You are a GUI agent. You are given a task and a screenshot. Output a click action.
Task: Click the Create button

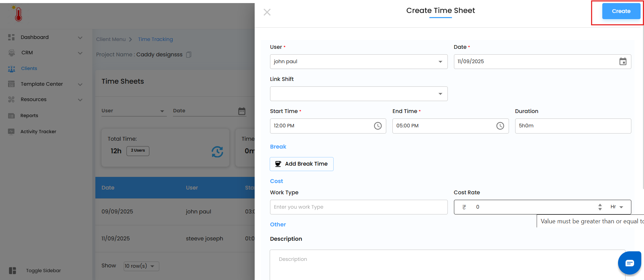[x=621, y=11]
